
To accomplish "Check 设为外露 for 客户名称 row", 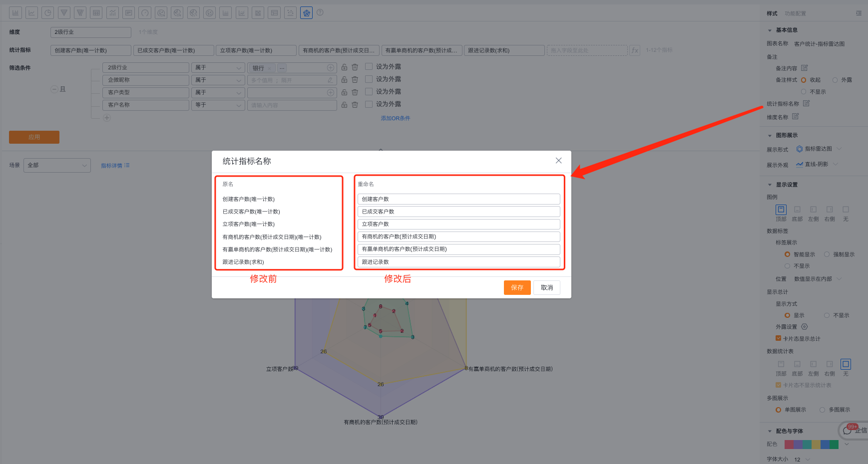I will [369, 104].
